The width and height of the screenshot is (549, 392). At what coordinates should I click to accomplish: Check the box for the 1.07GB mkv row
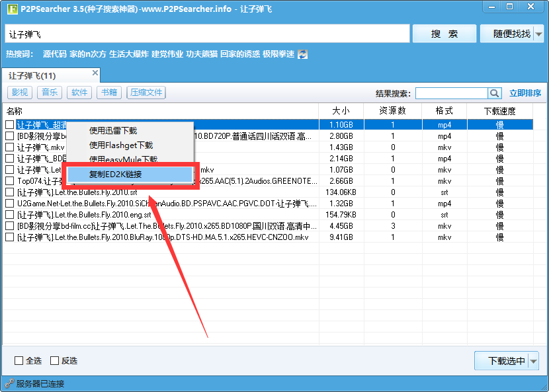(9, 170)
